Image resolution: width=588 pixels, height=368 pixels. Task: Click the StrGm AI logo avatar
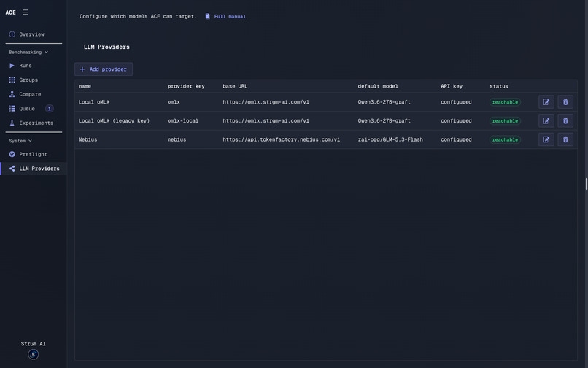click(34, 354)
